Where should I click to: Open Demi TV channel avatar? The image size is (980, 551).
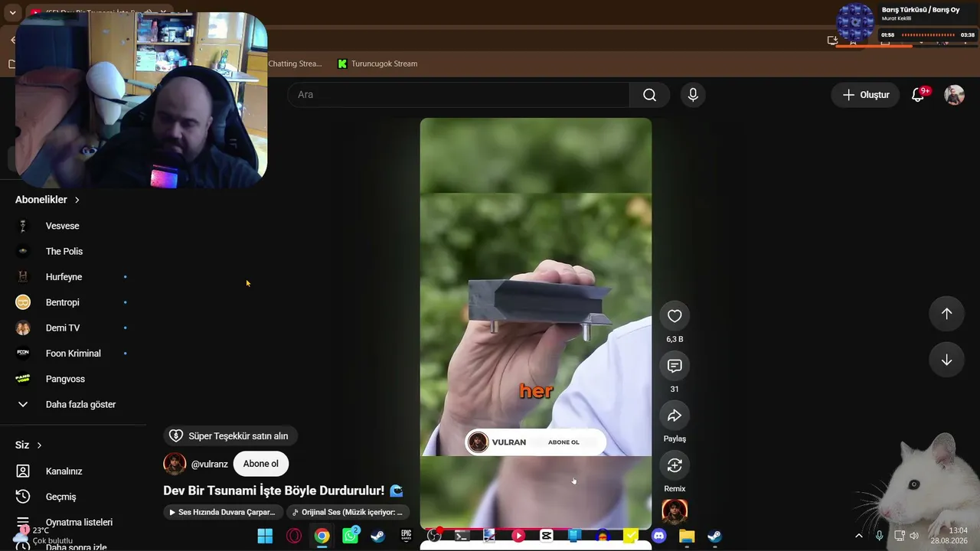tap(23, 328)
